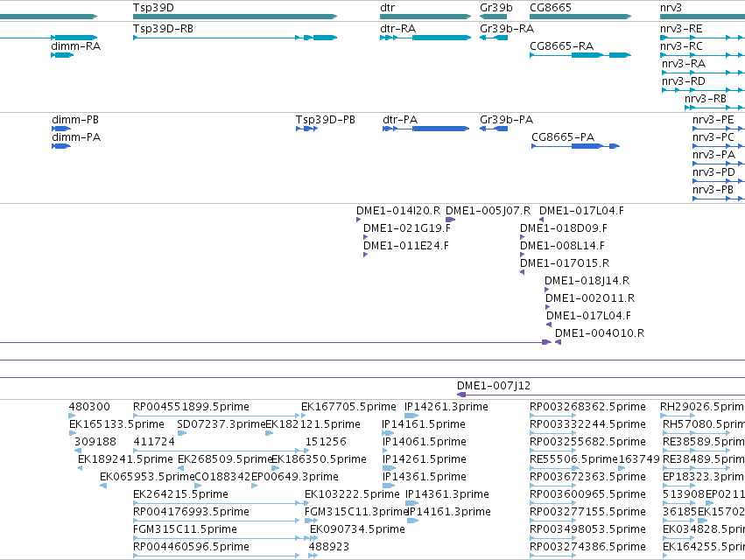Click the EK165133.5prime EST label
Image resolution: width=745 pixels, height=560 pixels.
116,424
